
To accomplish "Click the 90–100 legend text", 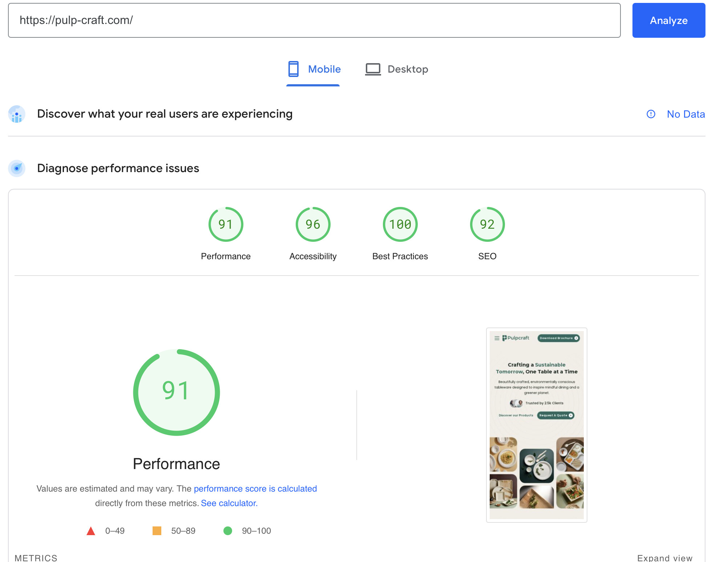I will coord(256,531).
